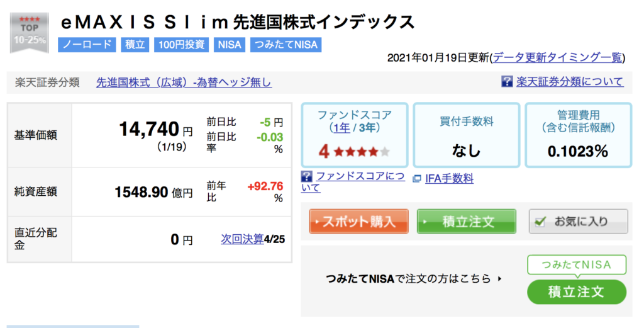This screenshot has height=328, width=644.
Task: Switch fund score to 3年
Action: point(367,128)
